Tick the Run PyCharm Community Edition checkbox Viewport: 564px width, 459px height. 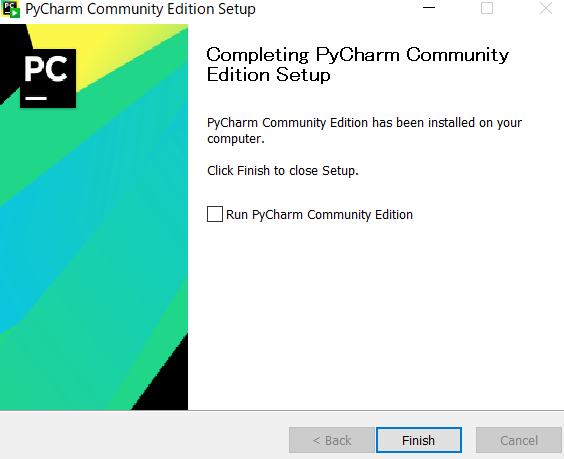tap(215, 214)
